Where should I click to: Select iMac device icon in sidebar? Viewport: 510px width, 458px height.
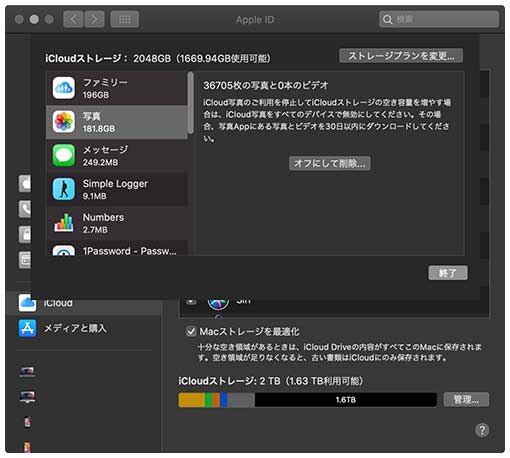tap(27, 397)
